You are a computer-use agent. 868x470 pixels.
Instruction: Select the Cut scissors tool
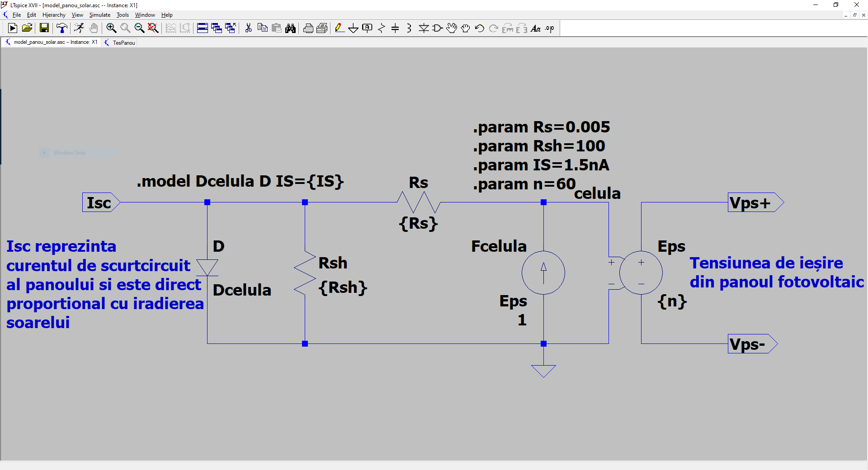click(x=248, y=28)
